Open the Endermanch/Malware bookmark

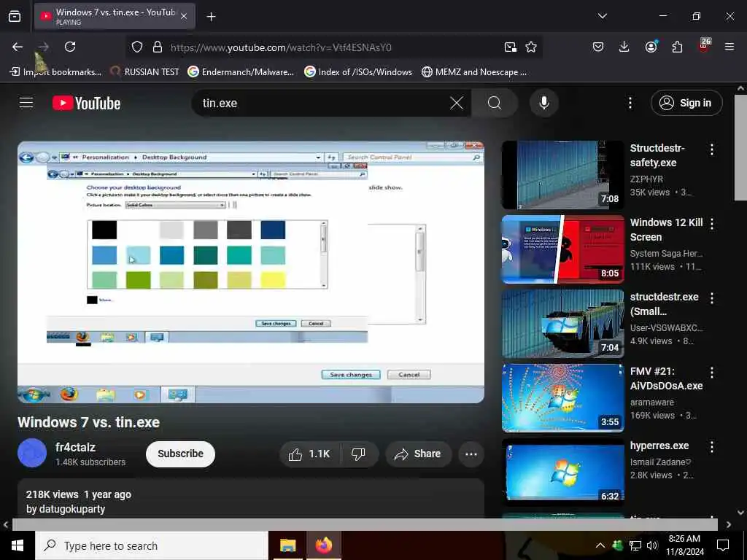241,72
